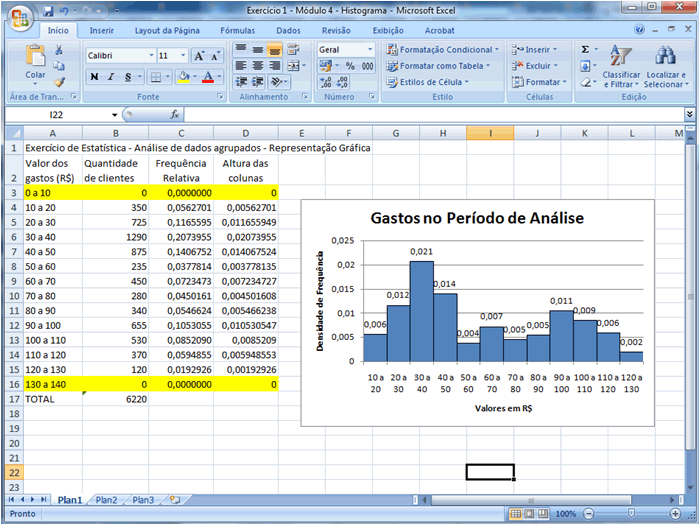
Task: Click the Cut scissors icon
Action: pyautogui.click(x=59, y=49)
